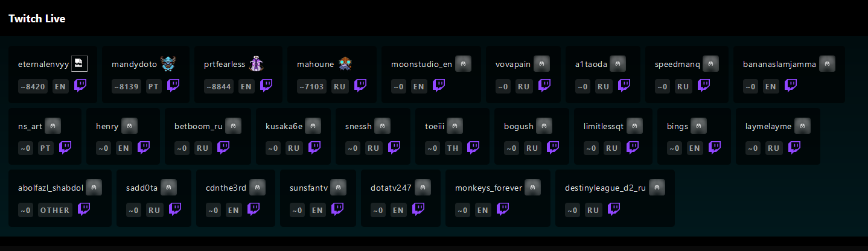Click the EN language tag for cdnthe3rd

click(234, 210)
